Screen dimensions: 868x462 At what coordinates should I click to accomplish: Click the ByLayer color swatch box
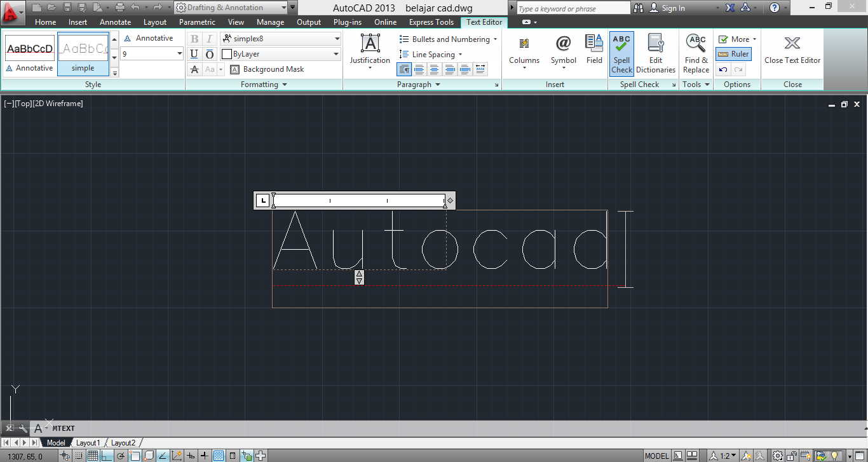pos(226,54)
